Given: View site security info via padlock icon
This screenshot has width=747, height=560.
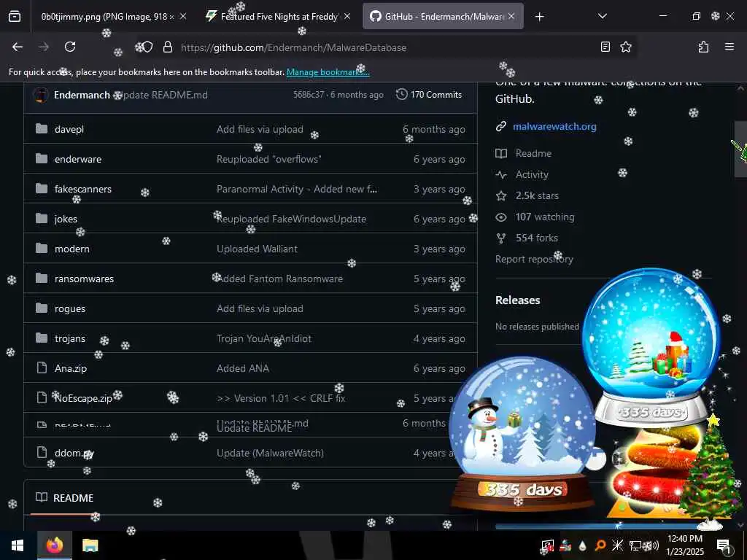Looking at the screenshot, I should 167,47.
